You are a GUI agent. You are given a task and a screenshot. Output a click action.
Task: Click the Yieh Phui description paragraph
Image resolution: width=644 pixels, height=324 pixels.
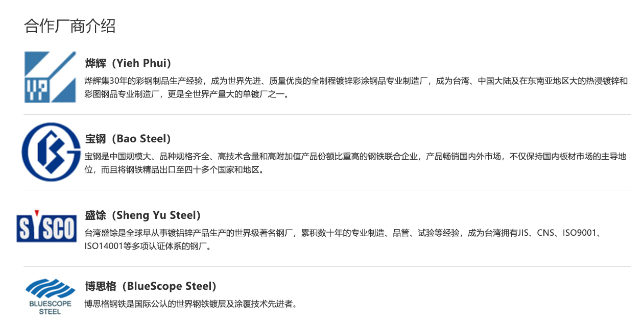(355, 87)
